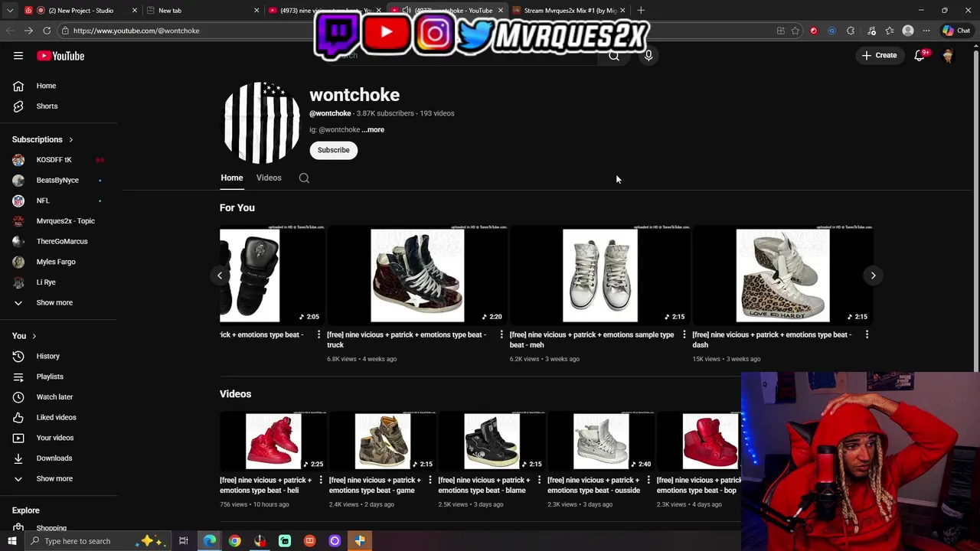Click the Create button
Image resolution: width=980 pixels, height=551 pixels.
click(x=879, y=55)
